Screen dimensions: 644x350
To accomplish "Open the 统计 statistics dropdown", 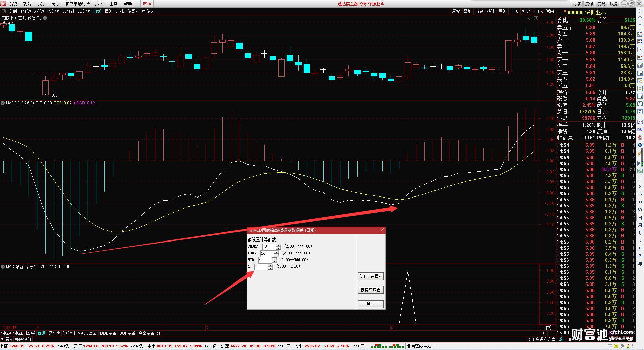I will [x=491, y=11].
